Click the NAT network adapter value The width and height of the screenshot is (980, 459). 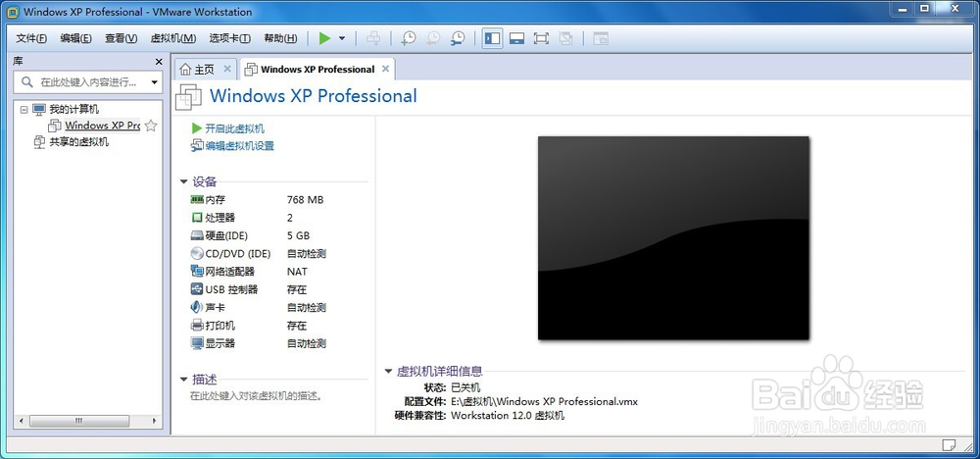297,272
